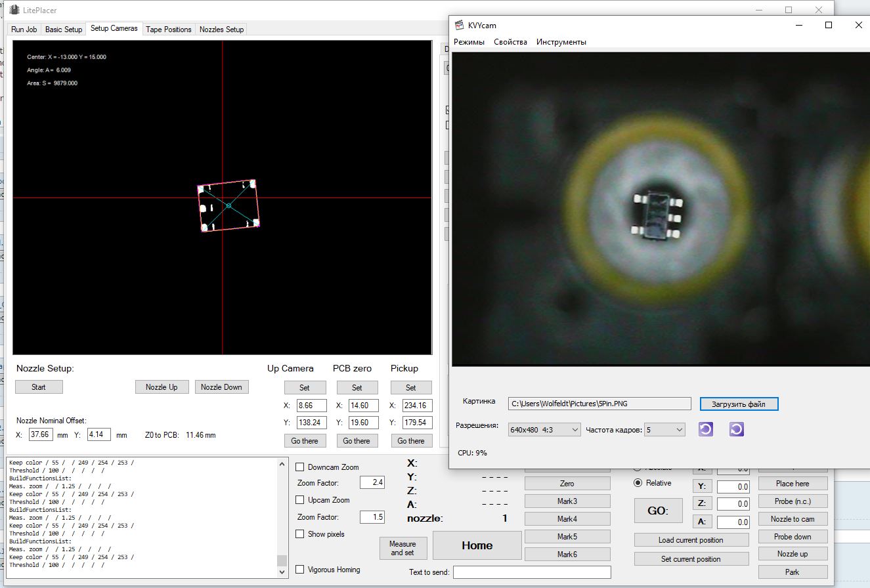Click the KVYcam title bar app icon

coord(460,26)
